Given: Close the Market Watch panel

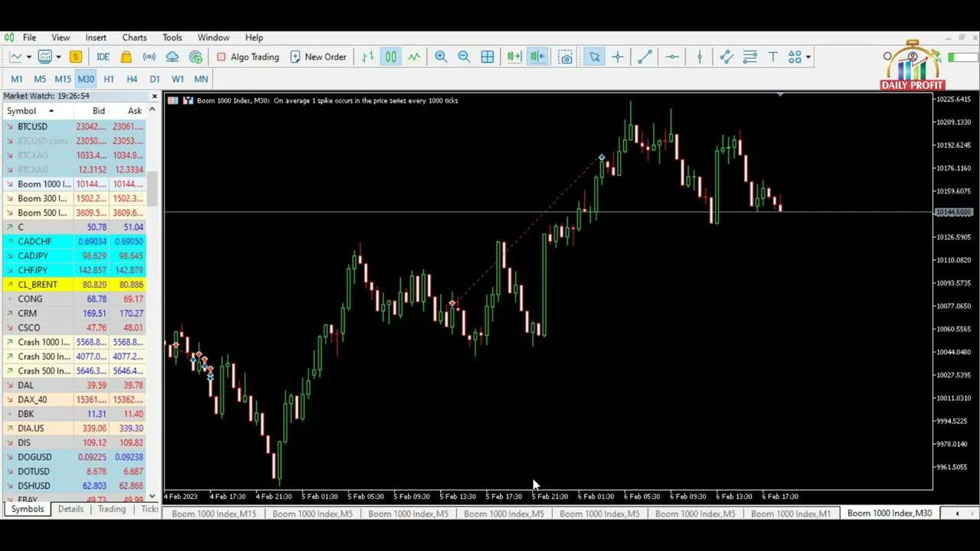Looking at the screenshot, I should (x=154, y=96).
